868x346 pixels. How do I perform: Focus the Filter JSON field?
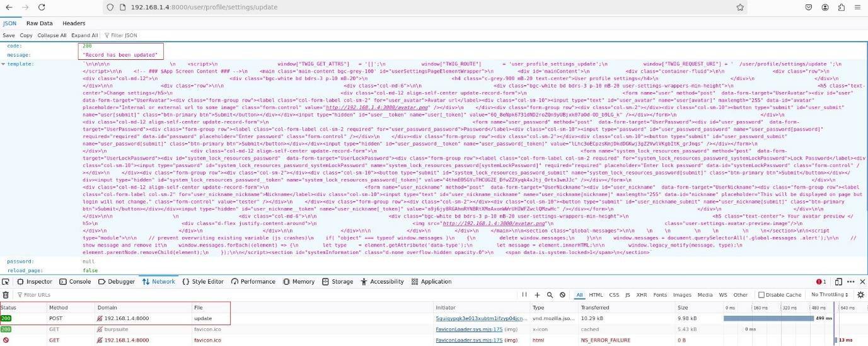pyautogui.click(x=124, y=35)
